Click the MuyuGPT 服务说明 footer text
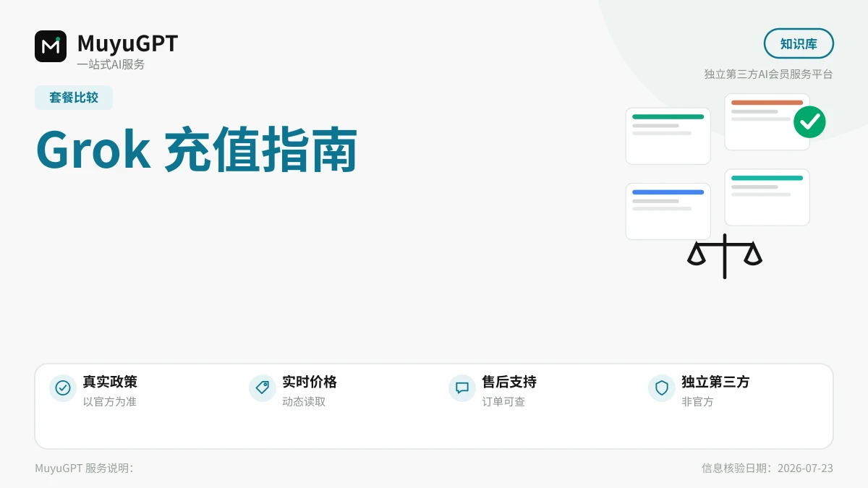 84,468
